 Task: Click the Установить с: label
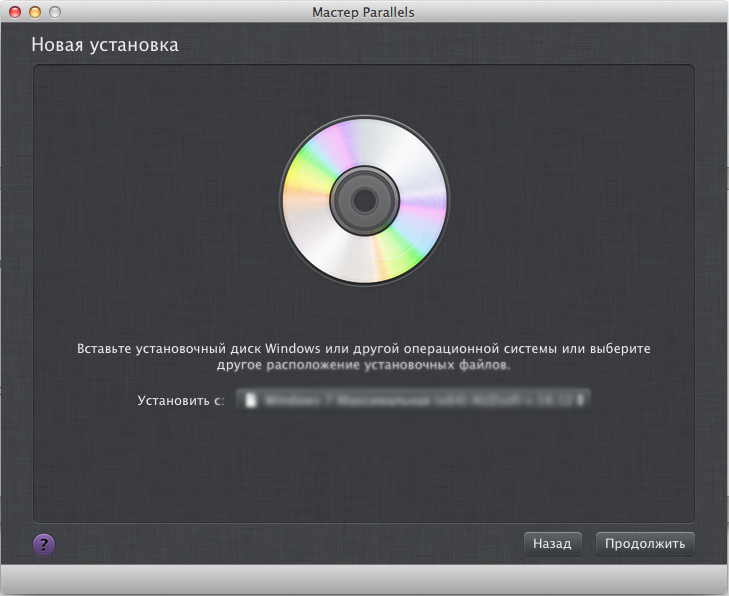180,400
